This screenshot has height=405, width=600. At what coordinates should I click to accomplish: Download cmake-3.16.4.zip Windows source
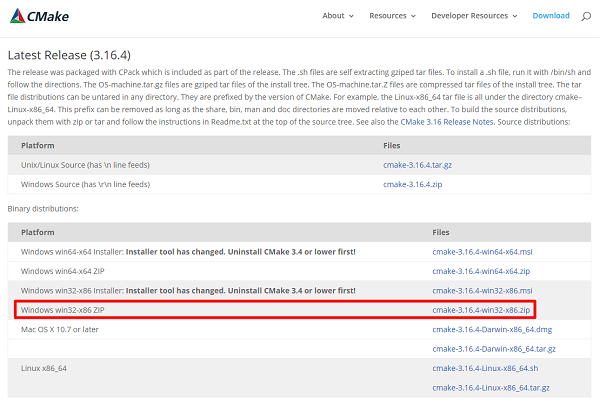(412, 185)
